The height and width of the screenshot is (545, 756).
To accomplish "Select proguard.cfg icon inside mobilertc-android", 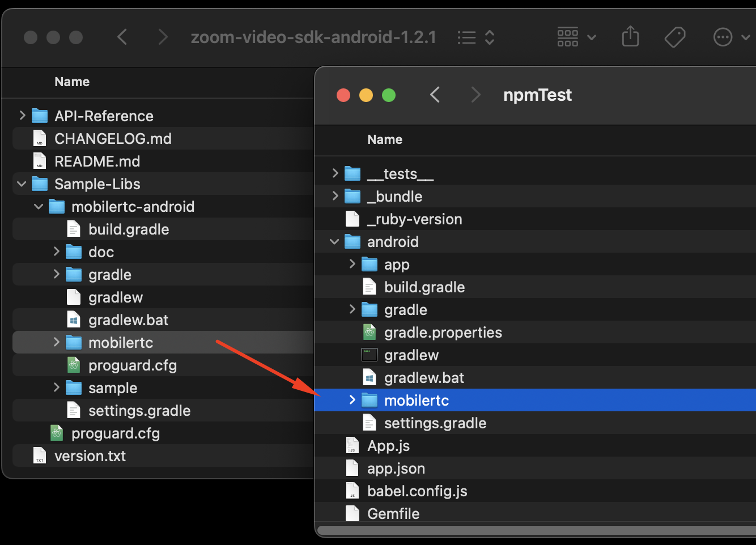I will pos(74,365).
